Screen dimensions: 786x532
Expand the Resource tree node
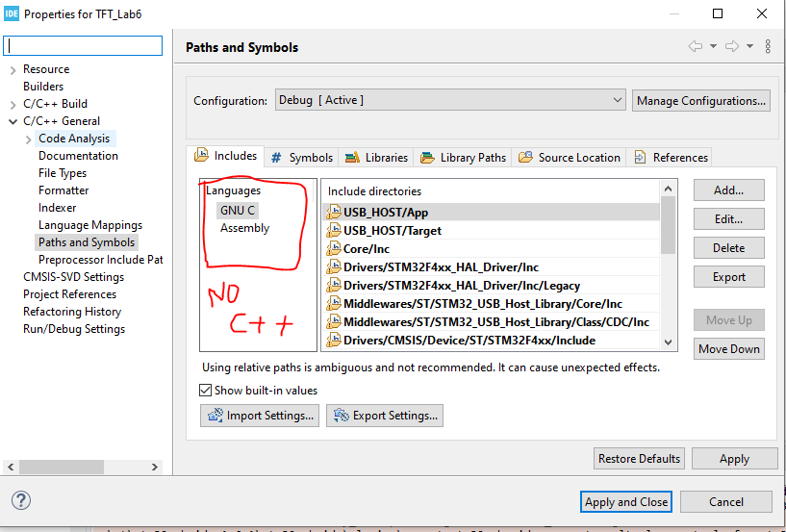click(x=13, y=70)
